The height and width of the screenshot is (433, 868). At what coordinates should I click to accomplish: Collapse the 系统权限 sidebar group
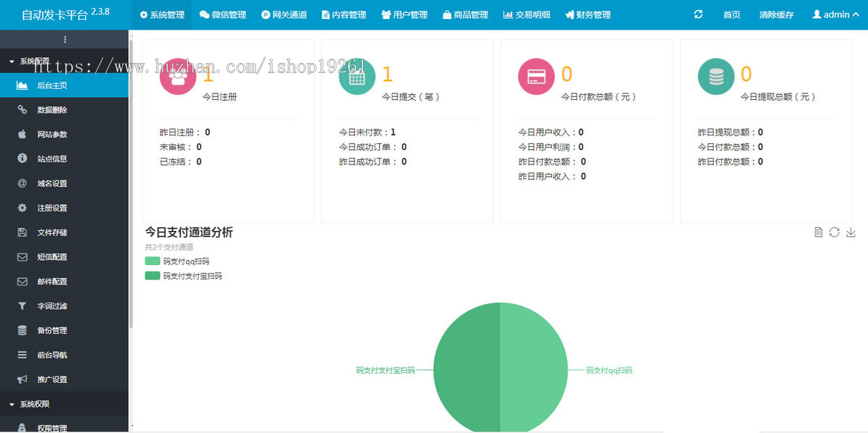coord(64,404)
